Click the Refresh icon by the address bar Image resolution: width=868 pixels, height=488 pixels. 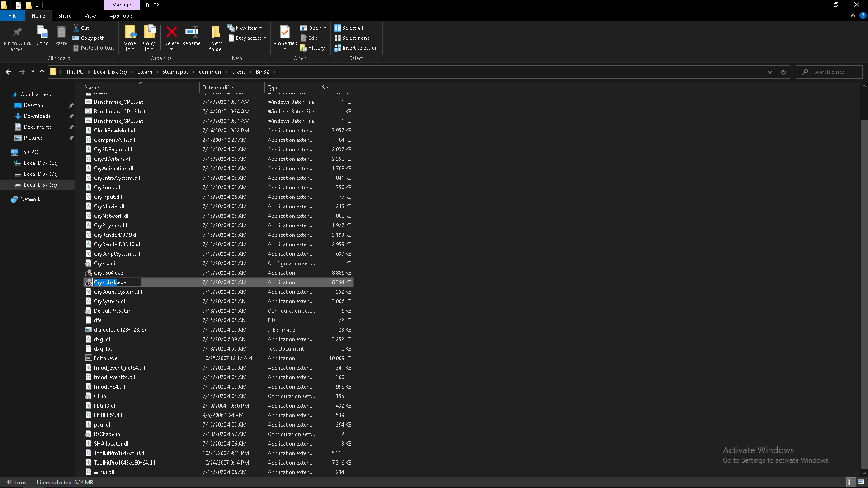783,72
